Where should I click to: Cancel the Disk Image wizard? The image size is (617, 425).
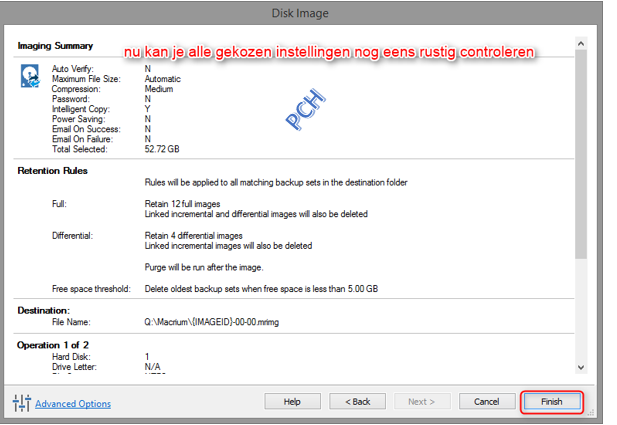487,402
